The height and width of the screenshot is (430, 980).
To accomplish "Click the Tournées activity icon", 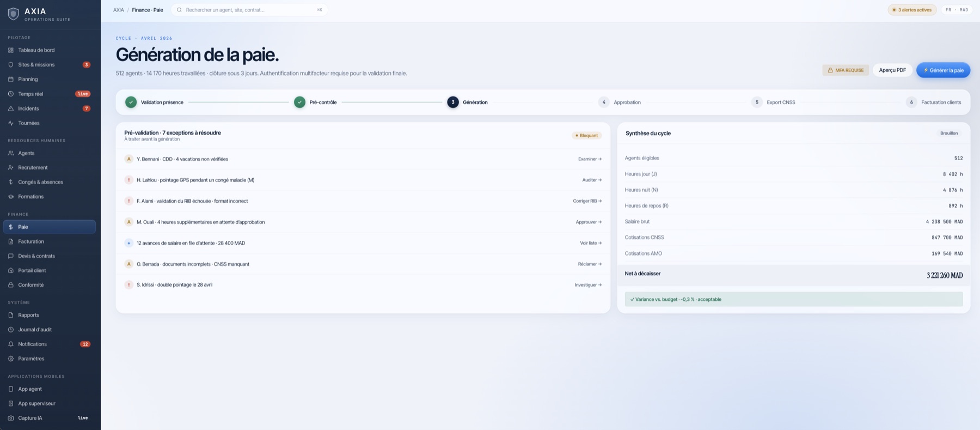I will 11,123.
